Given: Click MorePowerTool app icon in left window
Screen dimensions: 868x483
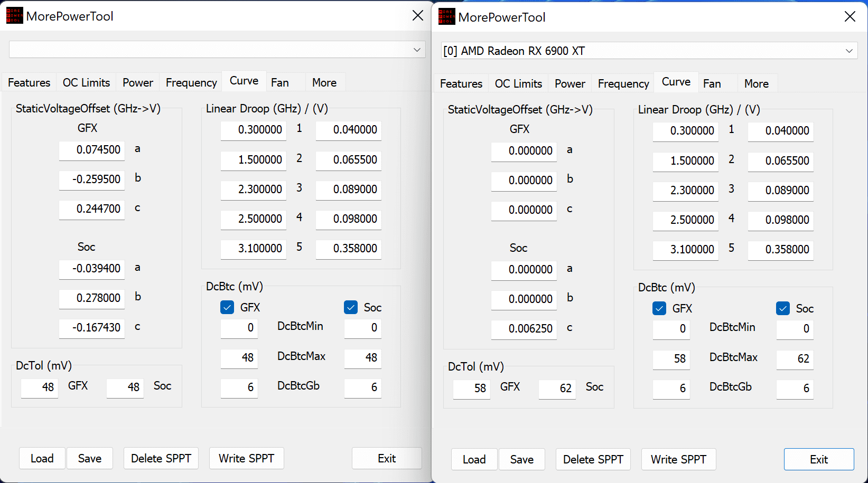Looking at the screenshot, I should (x=14, y=16).
